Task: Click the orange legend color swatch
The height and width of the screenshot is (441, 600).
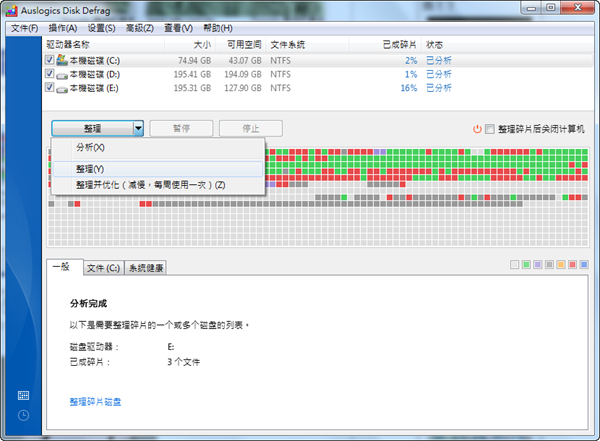Action: (561, 265)
